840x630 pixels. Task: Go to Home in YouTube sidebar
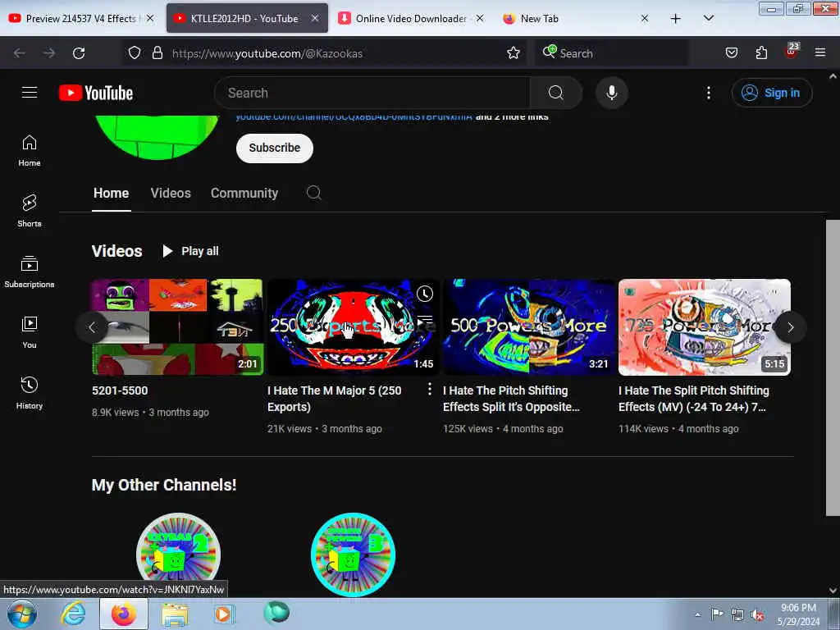tap(30, 151)
